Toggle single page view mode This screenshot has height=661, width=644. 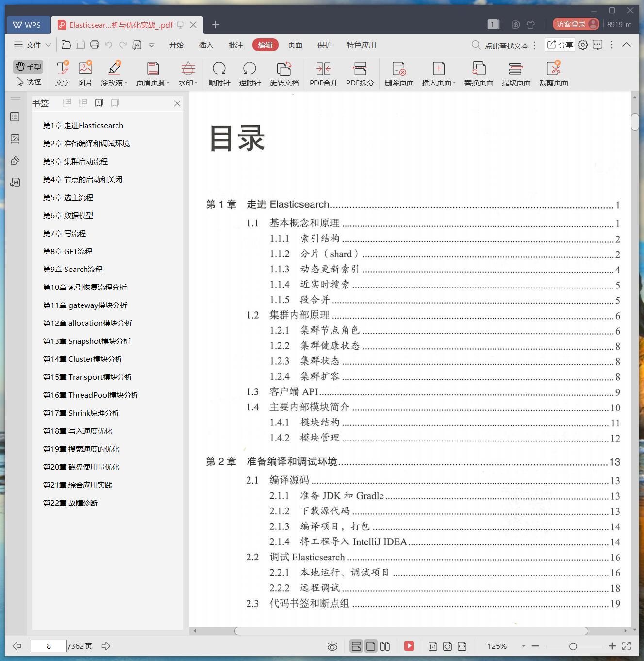tap(371, 646)
